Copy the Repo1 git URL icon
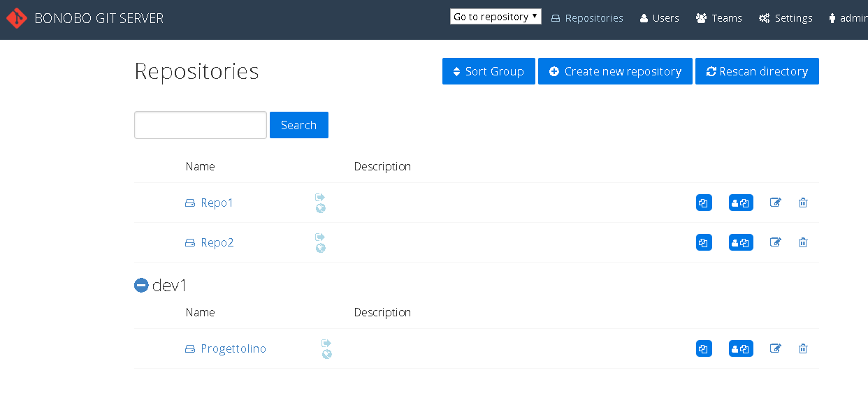The height and width of the screenshot is (412, 868). click(x=704, y=203)
